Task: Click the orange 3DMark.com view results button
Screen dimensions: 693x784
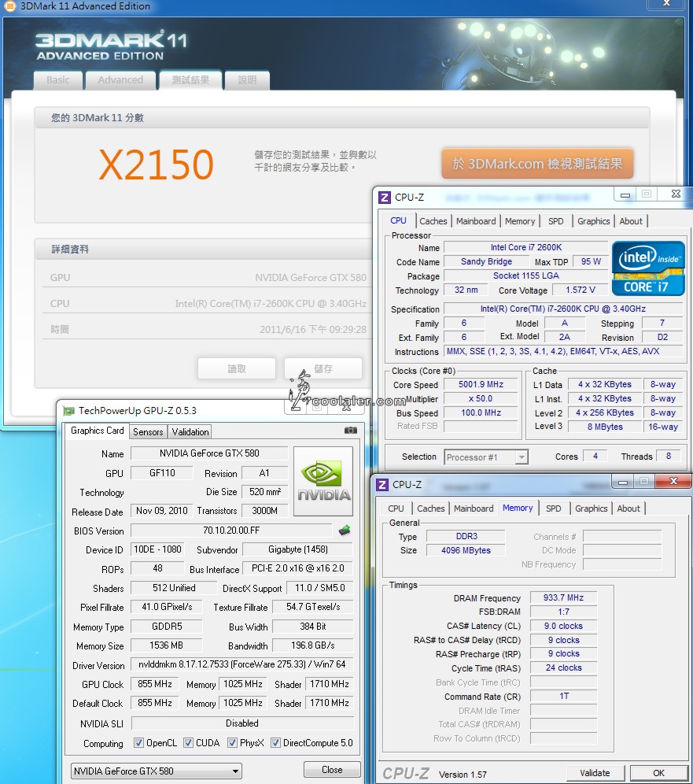Action: tap(537, 164)
